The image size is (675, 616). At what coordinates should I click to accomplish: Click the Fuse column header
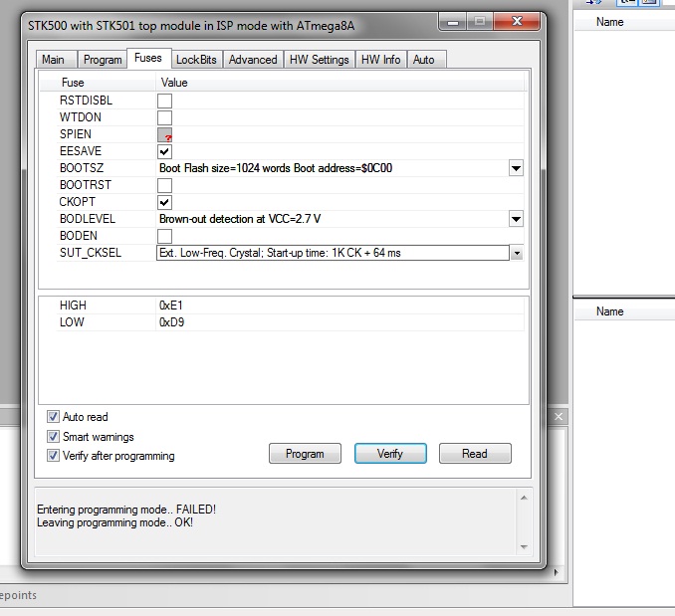98,83
